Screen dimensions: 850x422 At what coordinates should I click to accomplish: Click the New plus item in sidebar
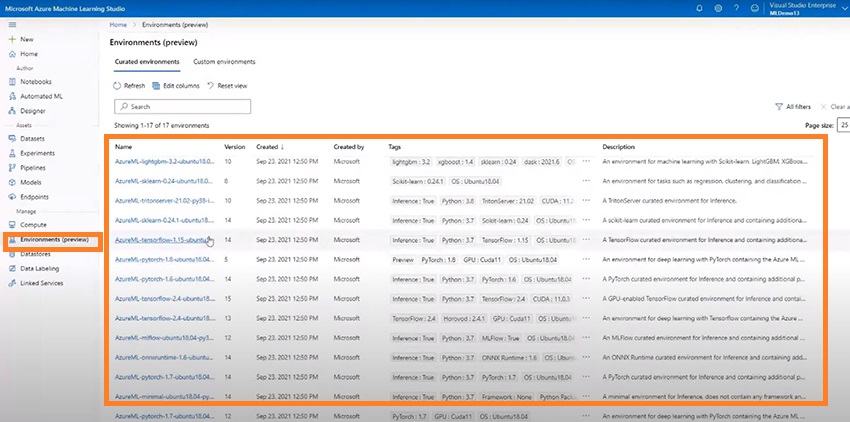tap(21, 39)
